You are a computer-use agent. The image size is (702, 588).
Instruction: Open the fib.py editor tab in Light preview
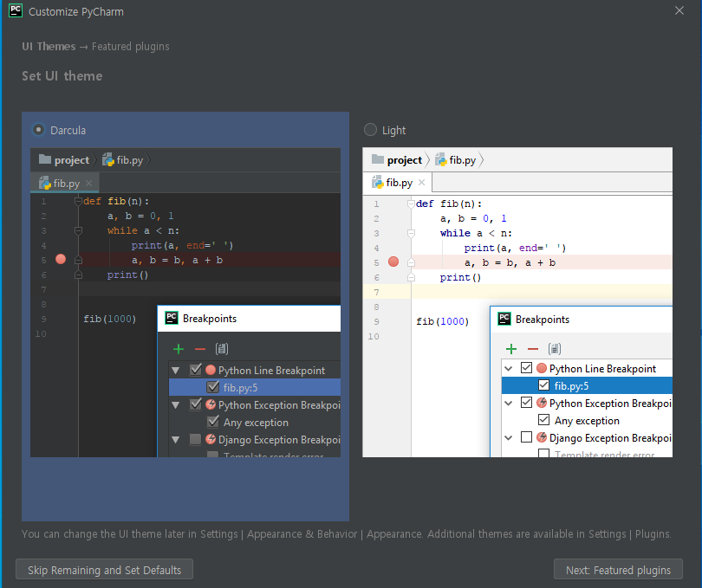[397, 183]
